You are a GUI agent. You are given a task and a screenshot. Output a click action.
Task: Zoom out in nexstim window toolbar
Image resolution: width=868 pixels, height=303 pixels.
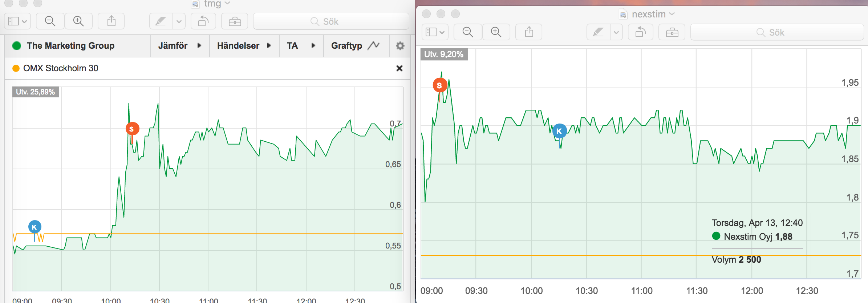tap(468, 32)
